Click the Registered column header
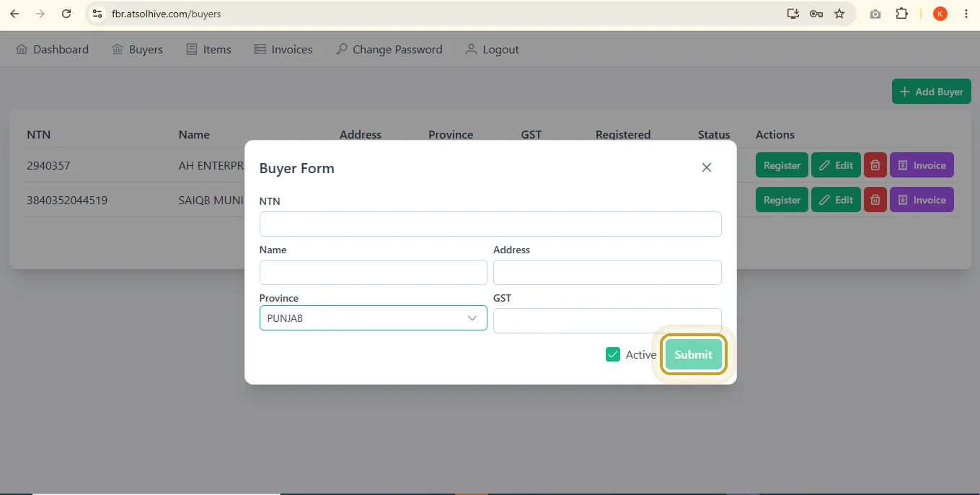The height and width of the screenshot is (495, 980). pos(623,134)
